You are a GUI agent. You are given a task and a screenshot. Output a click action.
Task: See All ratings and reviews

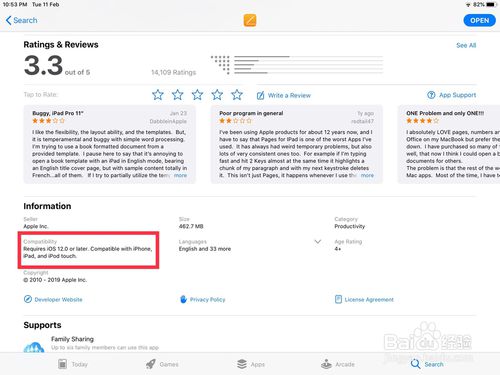point(466,45)
